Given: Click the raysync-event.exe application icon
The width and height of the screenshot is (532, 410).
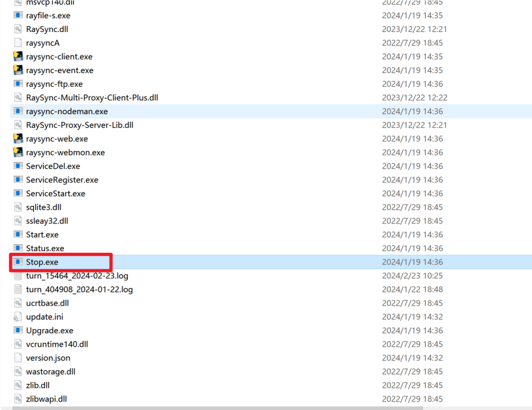Looking at the screenshot, I should click(x=18, y=70).
